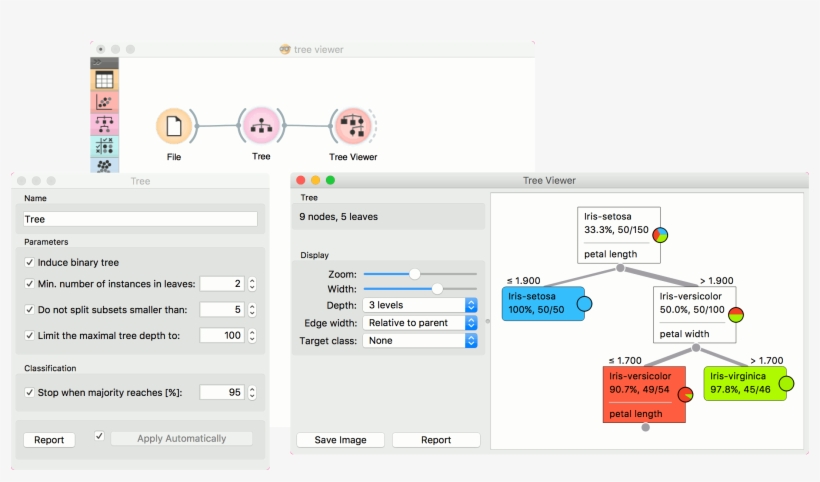Click the Name field containing Tree
The width and height of the screenshot is (820, 482).
point(140,219)
